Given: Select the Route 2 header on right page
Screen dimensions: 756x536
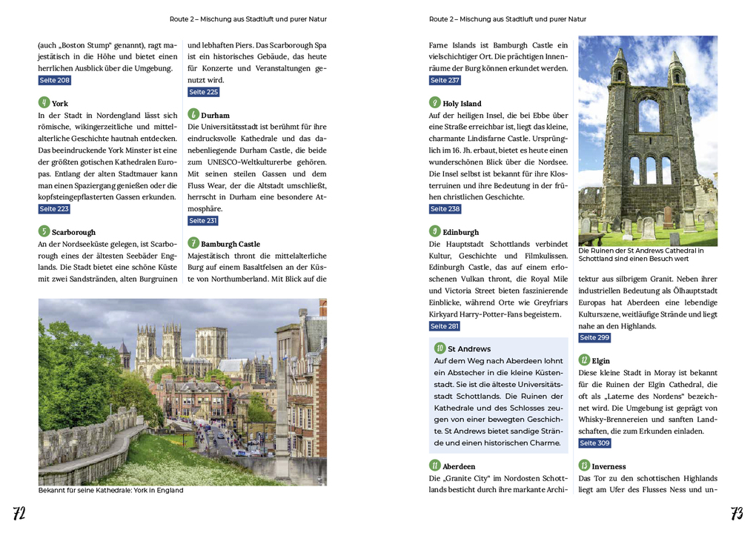Looking at the screenshot, I should 507,19.
